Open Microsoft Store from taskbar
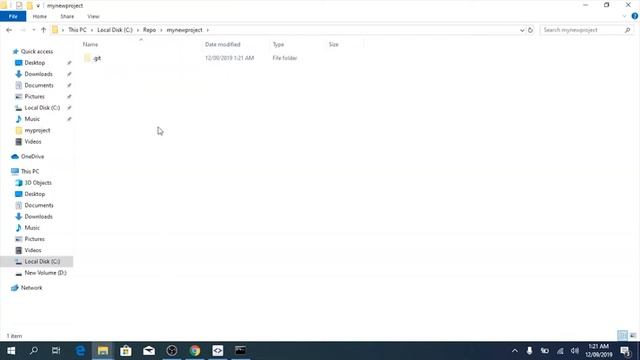This screenshot has height=360, width=640. [x=126, y=351]
